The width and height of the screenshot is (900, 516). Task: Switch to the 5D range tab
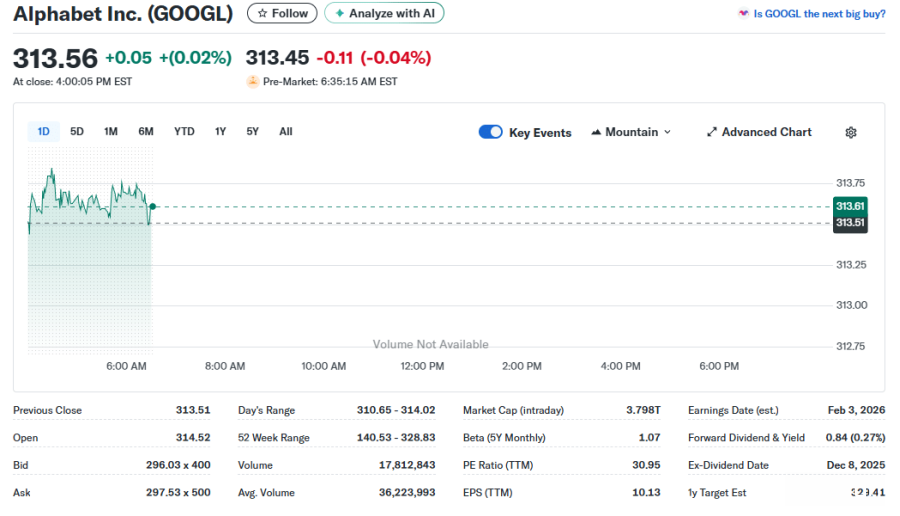click(x=77, y=132)
